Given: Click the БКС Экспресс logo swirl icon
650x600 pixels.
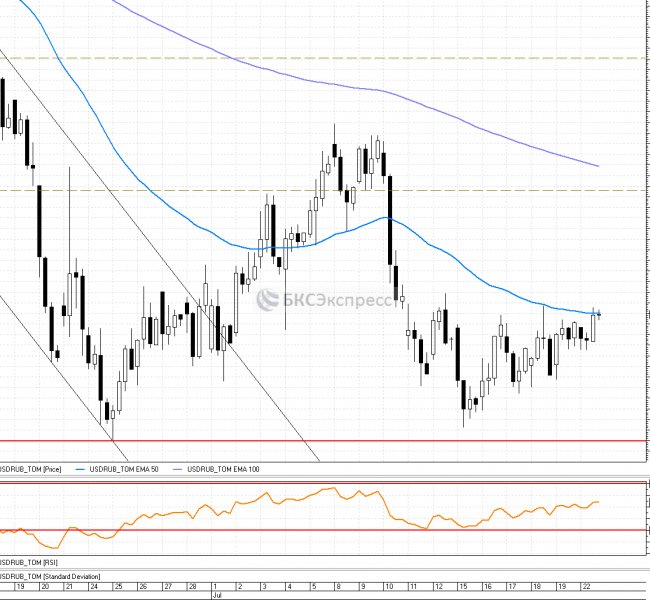Looking at the screenshot, I should click(x=266, y=299).
